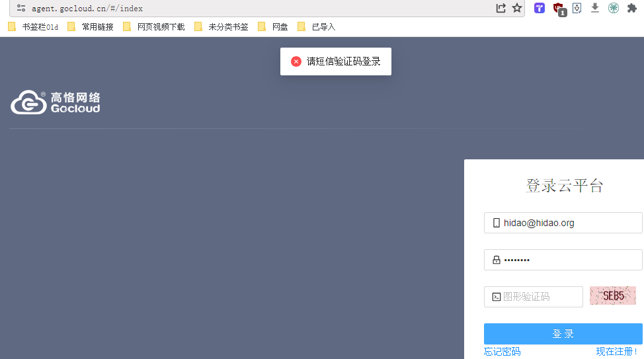Focus the account field with hidao@hidao.org

563,223
